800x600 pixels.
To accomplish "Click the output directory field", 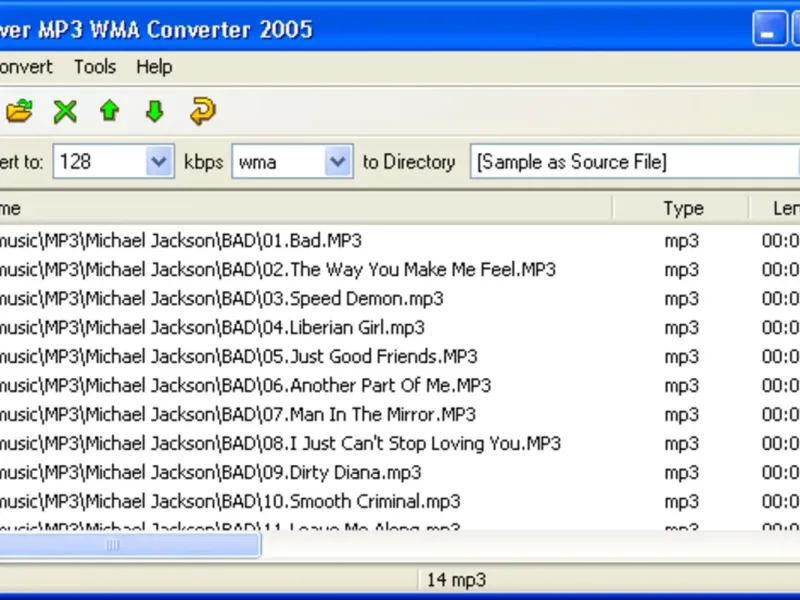I will coord(634,162).
